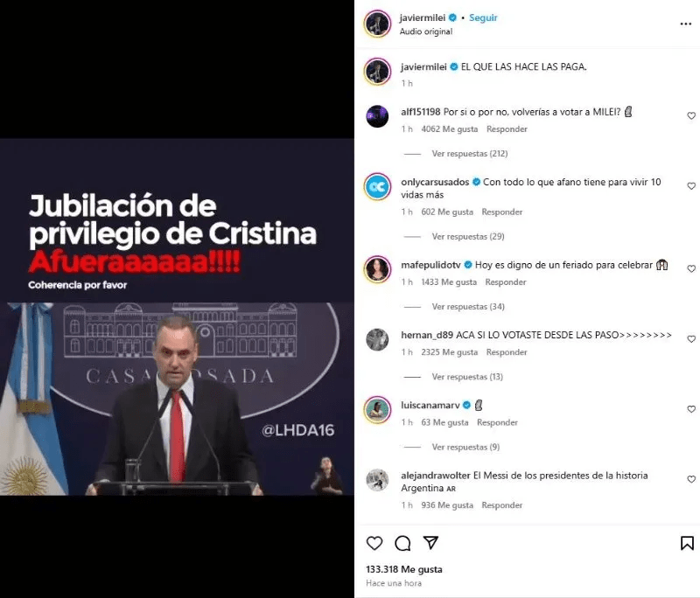Like the post with the heart icon
This screenshot has height=598, width=700.
tap(374, 543)
